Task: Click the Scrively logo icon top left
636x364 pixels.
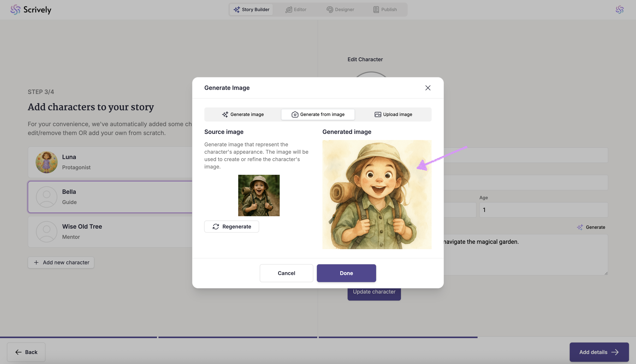Action: 15,9
